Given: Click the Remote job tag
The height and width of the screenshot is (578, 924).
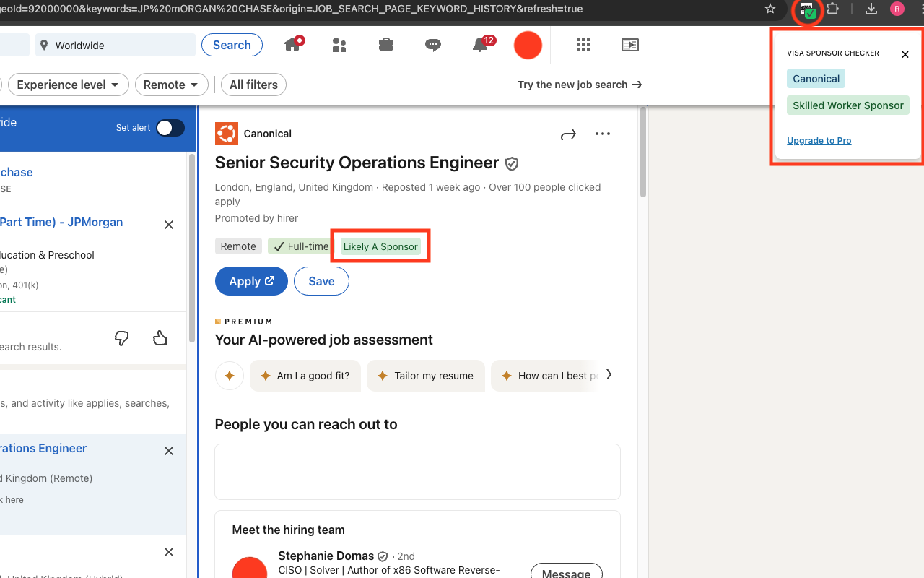Looking at the screenshot, I should pyautogui.click(x=238, y=246).
